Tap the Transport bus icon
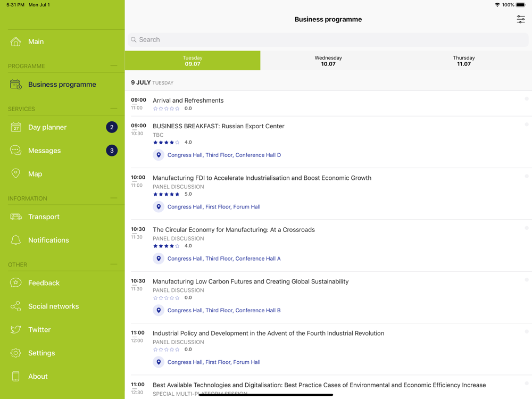 [x=16, y=217]
